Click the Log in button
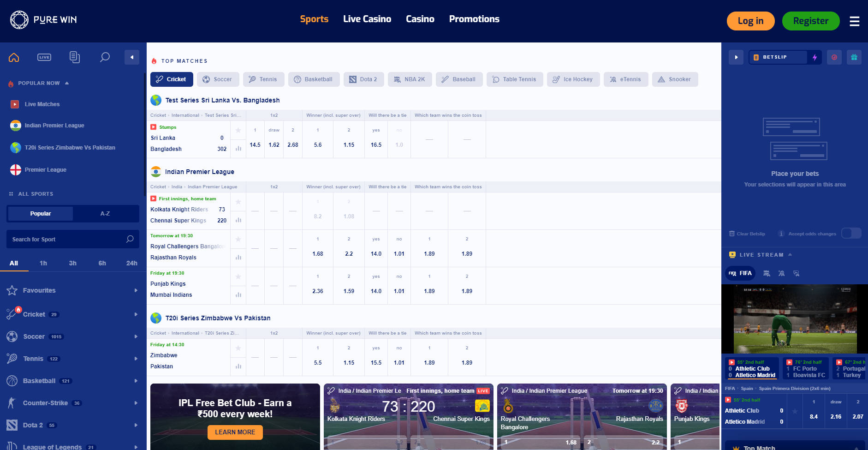 (x=751, y=21)
